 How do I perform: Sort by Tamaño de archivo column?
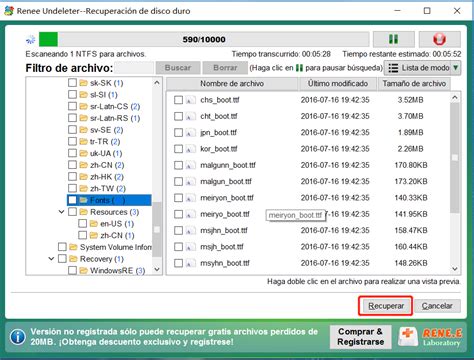[414, 84]
